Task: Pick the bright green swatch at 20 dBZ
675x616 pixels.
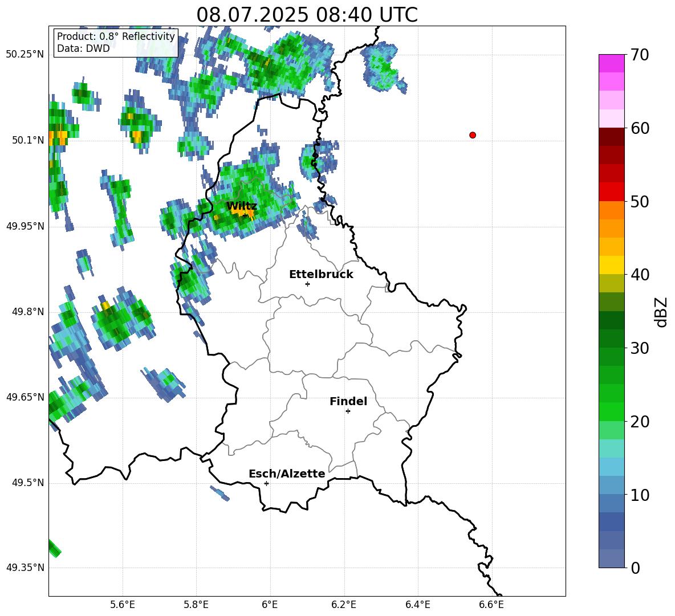Action: click(611, 411)
